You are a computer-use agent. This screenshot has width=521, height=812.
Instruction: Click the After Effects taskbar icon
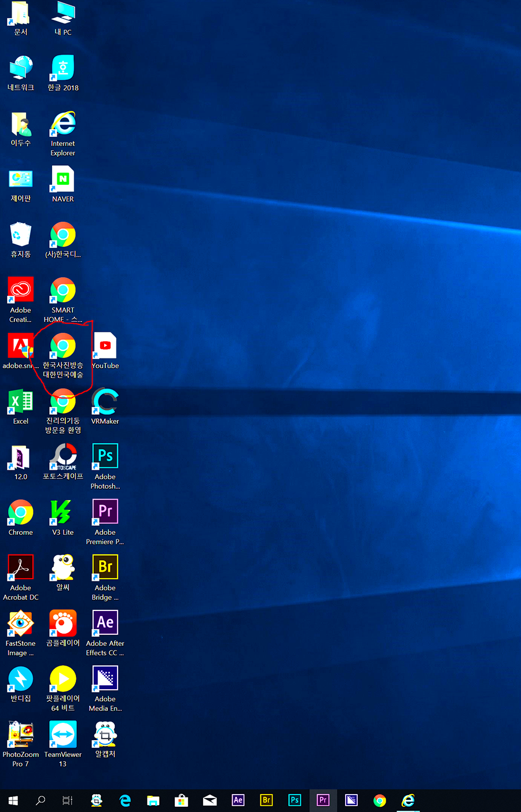[x=238, y=800]
